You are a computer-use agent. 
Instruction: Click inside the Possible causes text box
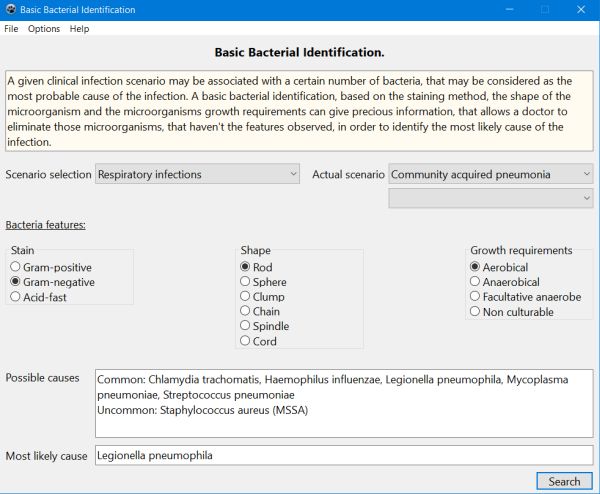(x=344, y=403)
